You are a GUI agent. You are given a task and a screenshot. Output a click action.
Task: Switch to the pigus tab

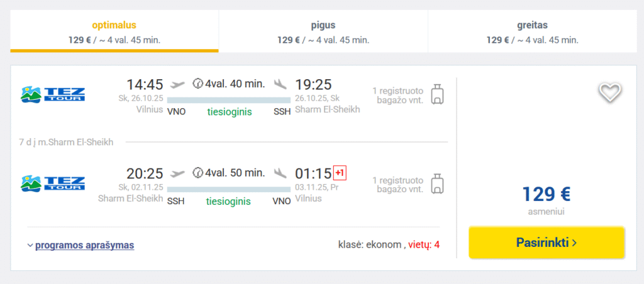323,32
